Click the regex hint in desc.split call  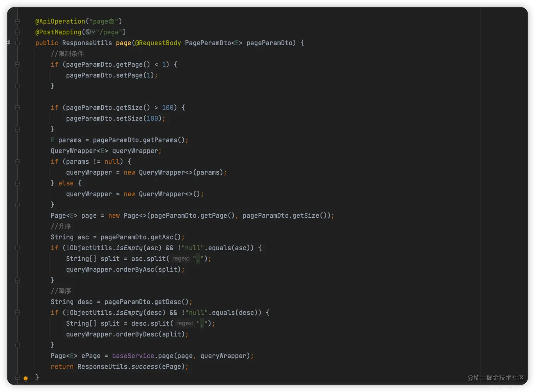(x=185, y=323)
